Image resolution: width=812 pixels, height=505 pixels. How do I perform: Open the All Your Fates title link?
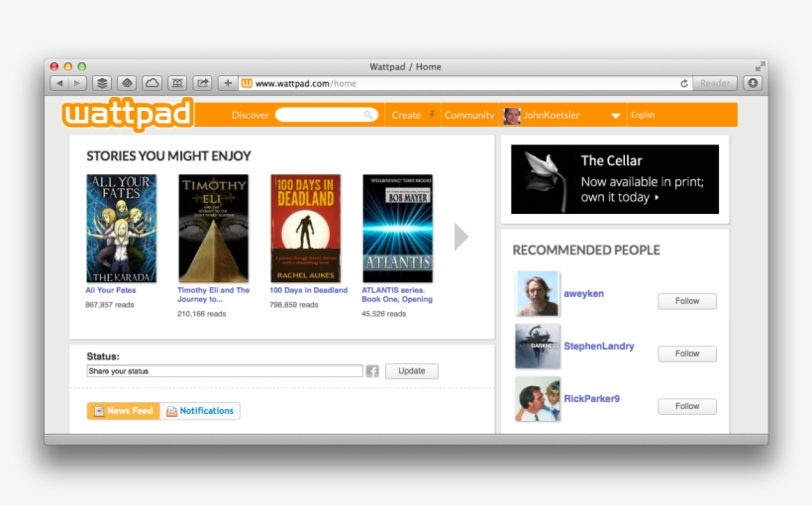[111, 290]
